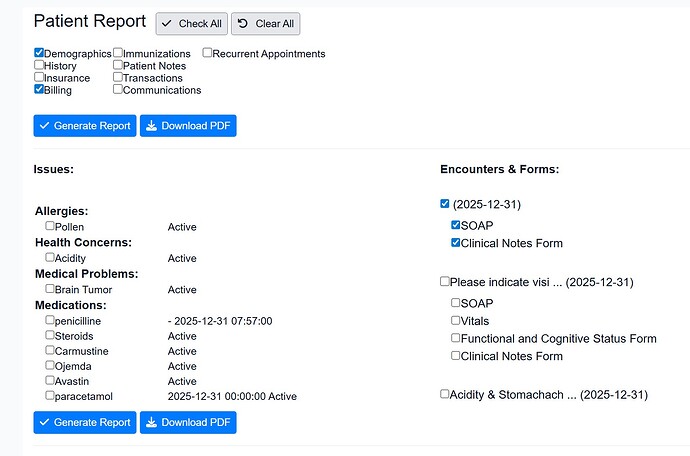
Task: Check the paracetamol medication checkbox
Action: coord(50,396)
